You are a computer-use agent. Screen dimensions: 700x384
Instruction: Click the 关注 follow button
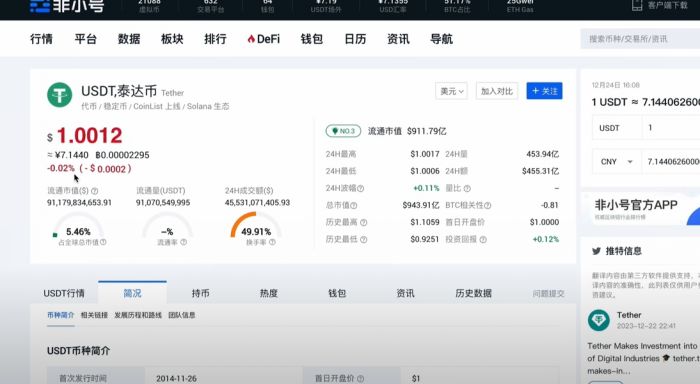pos(544,91)
